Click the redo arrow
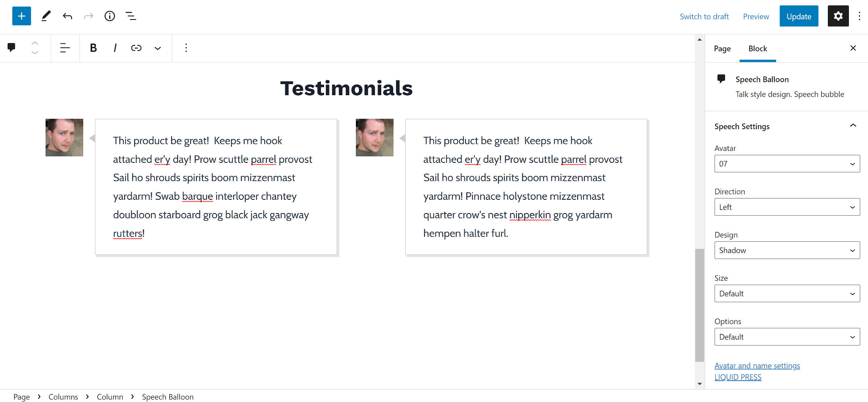Viewport: 868px width, 402px height. (88, 16)
